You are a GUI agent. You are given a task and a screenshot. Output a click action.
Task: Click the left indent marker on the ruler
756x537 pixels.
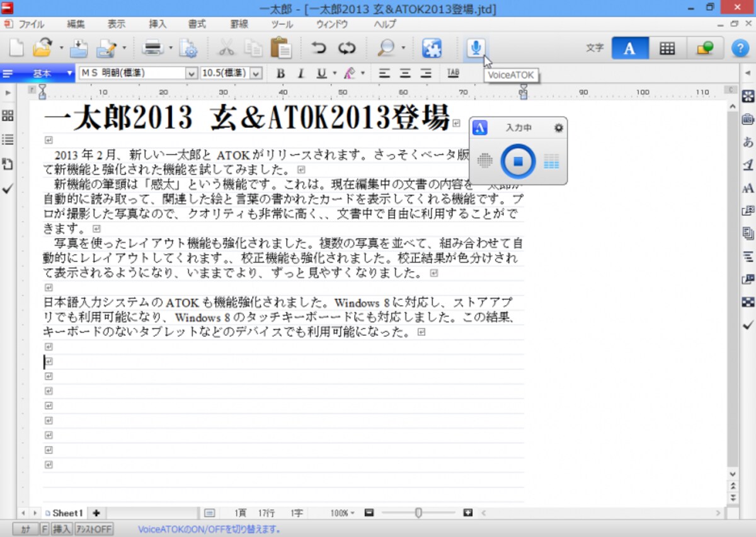pos(42,93)
